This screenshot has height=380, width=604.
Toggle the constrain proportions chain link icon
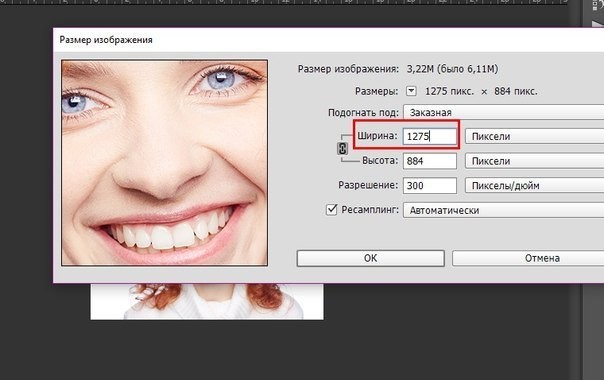[x=342, y=148]
